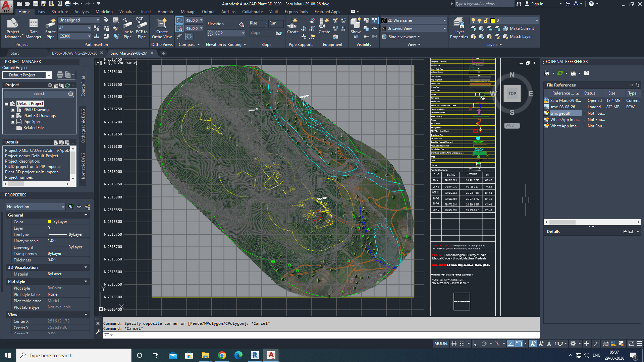644x362 pixels.
Task: Click Quick Select icon in Properties panel
Action: point(88,207)
